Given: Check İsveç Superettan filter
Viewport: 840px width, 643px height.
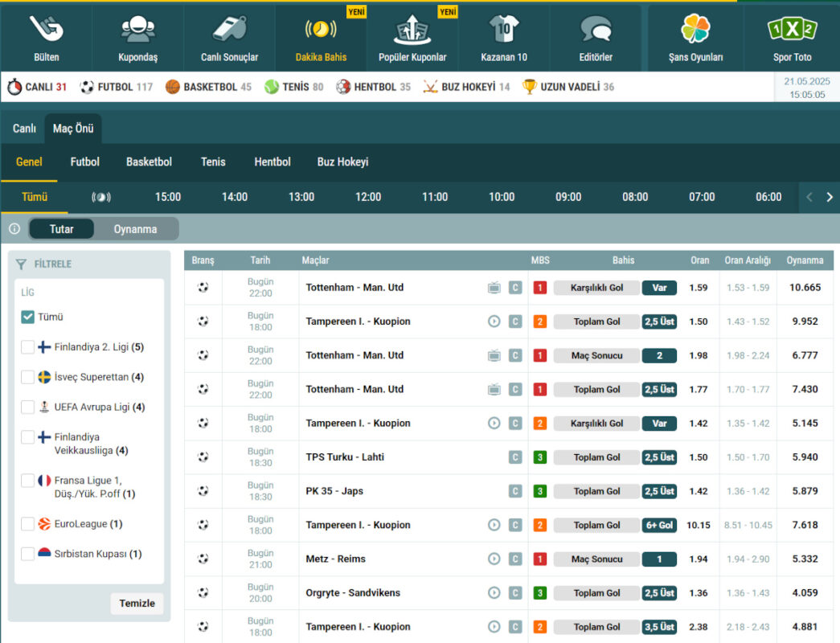Looking at the screenshot, I should [x=27, y=377].
